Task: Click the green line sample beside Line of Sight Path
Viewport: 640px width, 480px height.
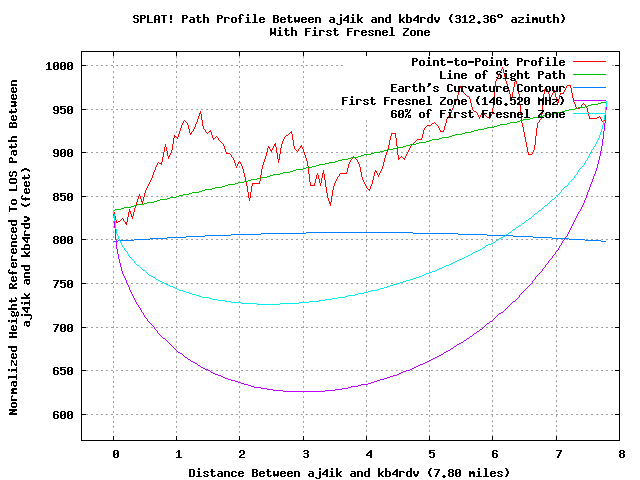Action: point(589,75)
